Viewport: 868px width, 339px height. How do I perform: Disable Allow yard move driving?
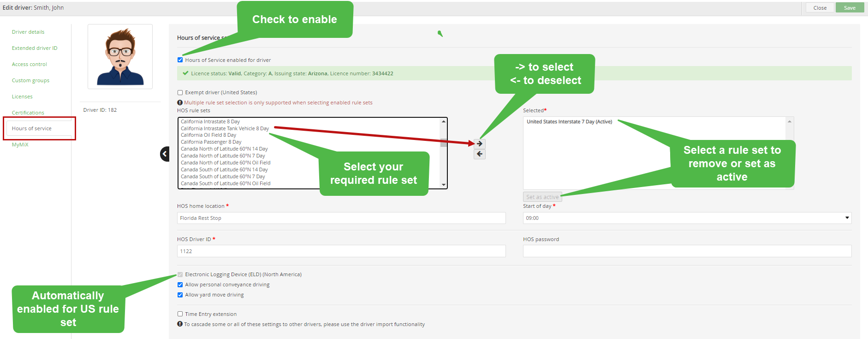point(180,295)
